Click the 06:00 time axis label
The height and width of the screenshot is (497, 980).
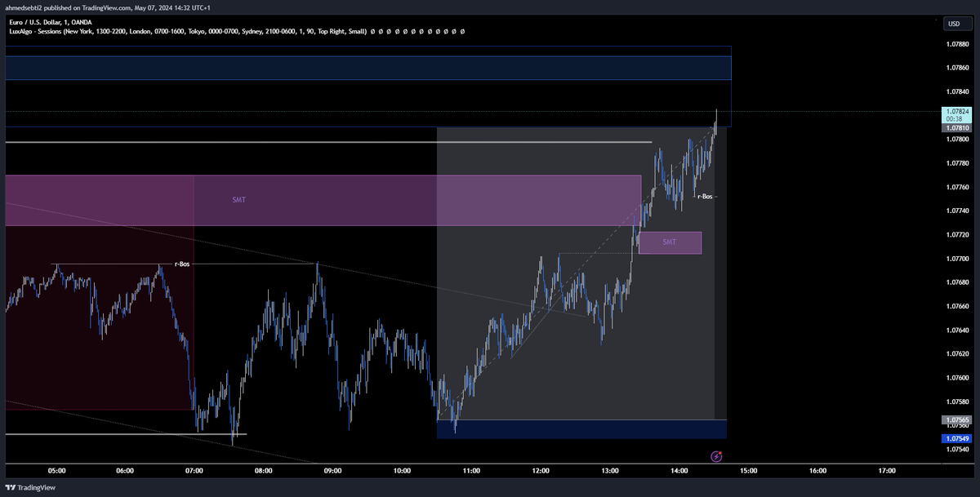[126, 471]
